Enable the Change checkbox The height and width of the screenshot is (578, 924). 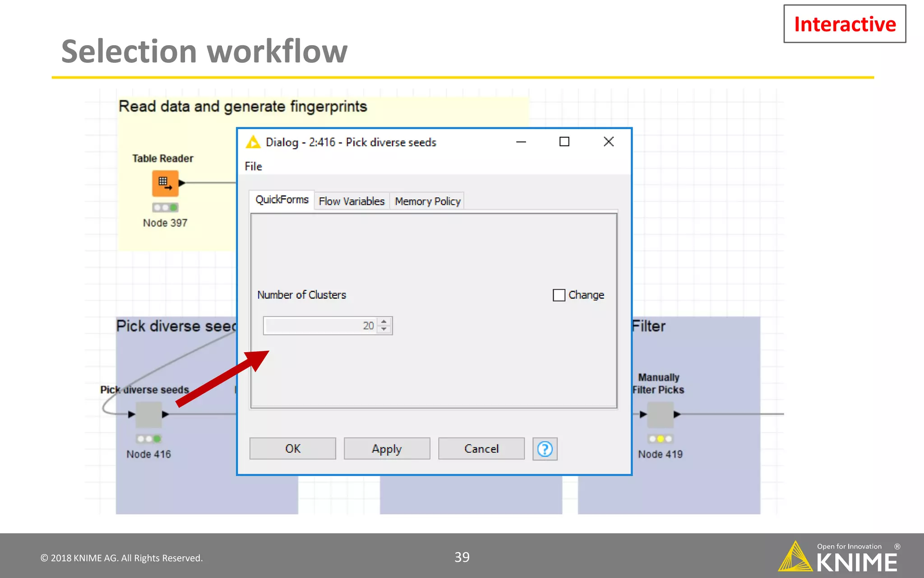point(559,295)
